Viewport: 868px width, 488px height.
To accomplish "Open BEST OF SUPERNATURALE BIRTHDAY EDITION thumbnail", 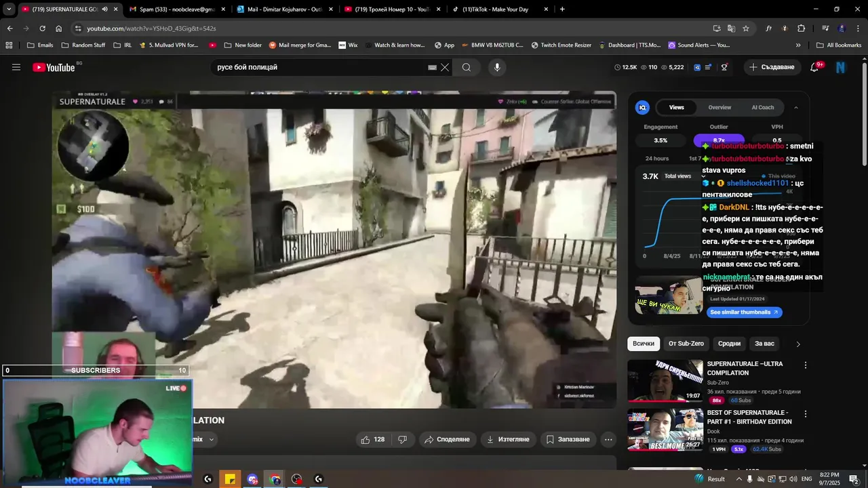I will [x=665, y=430].
